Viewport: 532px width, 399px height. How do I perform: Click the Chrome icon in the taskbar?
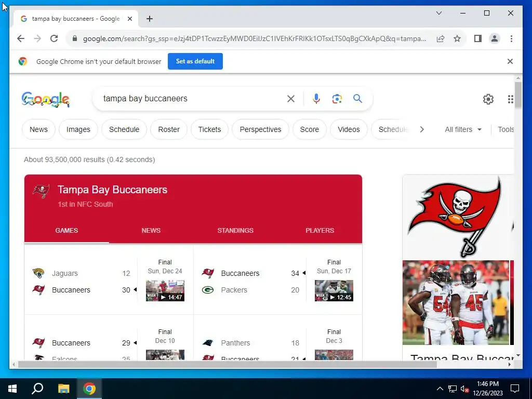coord(89,389)
